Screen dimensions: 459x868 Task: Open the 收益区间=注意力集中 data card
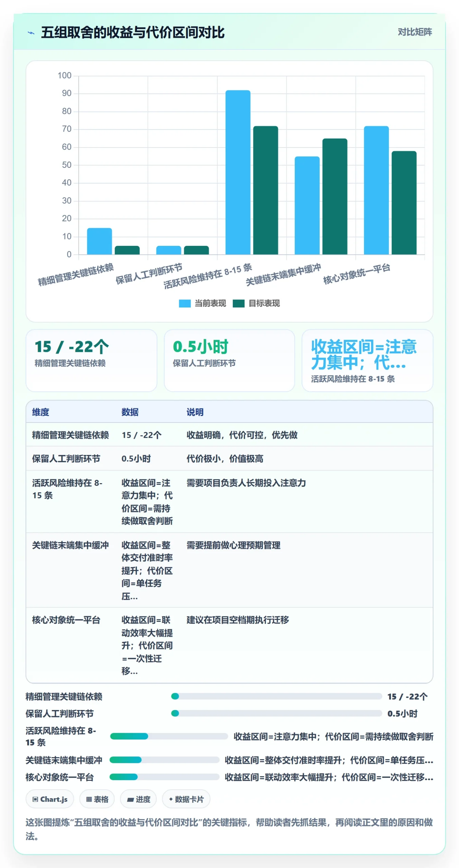pos(367,360)
